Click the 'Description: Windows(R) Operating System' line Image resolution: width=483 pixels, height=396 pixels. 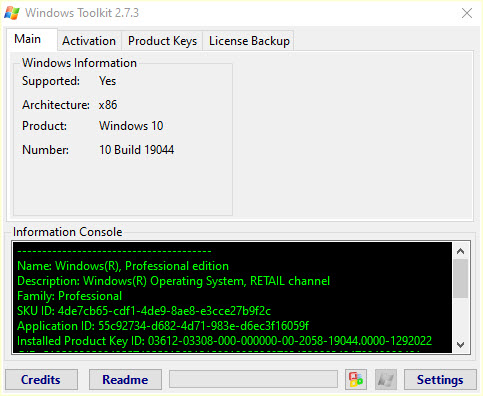click(x=173, y=281)
